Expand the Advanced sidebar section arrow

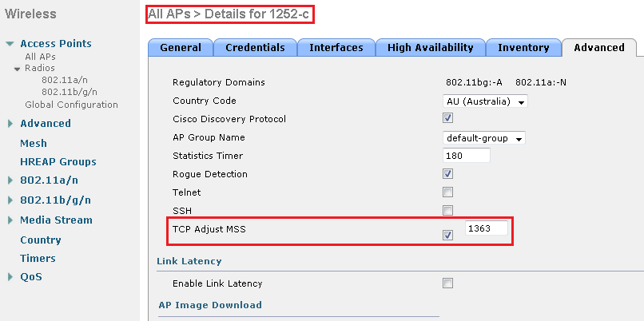pyautogui.click(x=10, y=124)
